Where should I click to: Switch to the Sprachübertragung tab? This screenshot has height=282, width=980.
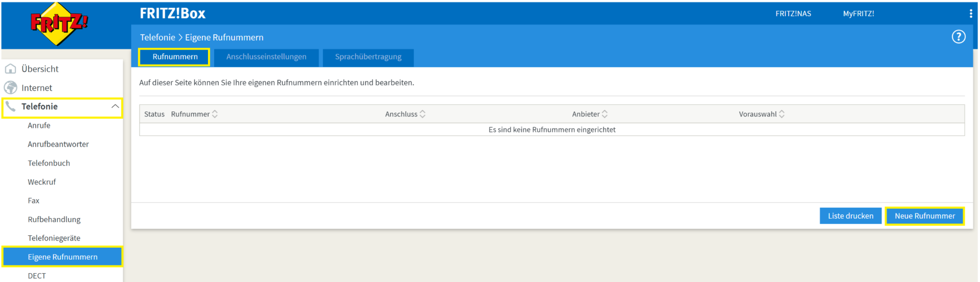click(x=368, y=57)
